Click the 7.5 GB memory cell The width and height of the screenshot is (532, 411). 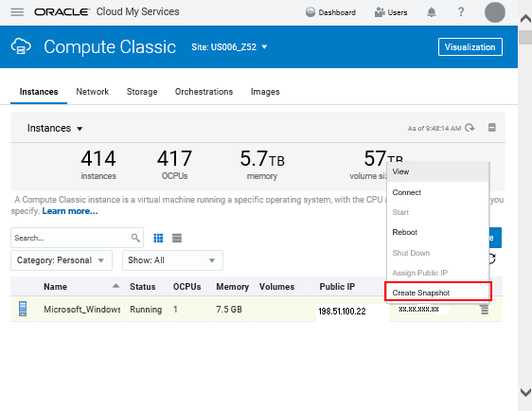pyautogui.click(x=229, y=310)
